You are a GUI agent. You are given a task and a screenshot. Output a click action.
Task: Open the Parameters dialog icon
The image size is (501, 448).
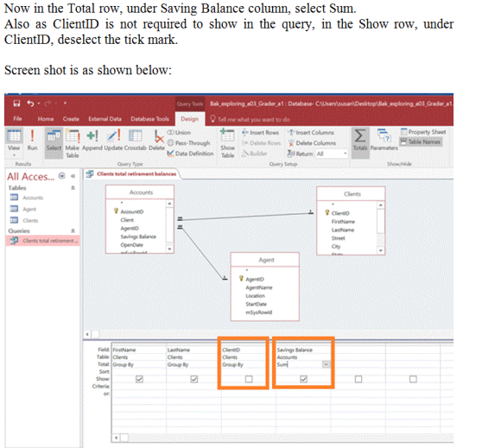coord(384,140)
